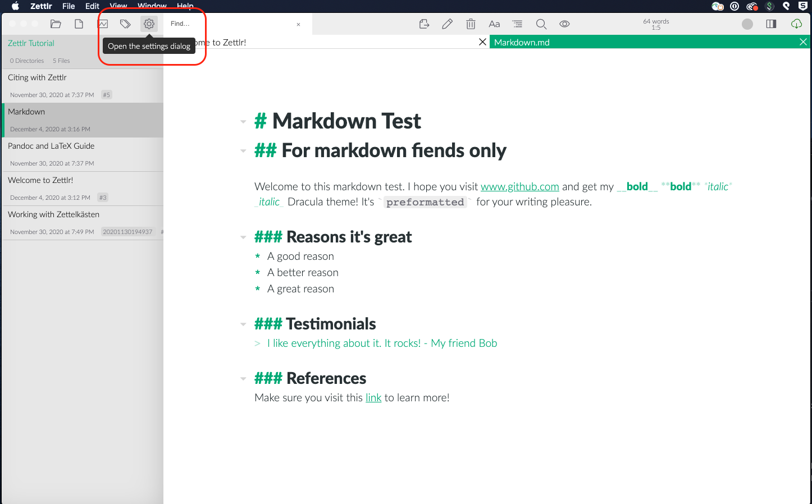This screenshot has height=504, width=812.
Task: Open the statistics chart icon
Action: tap(103, 24)
